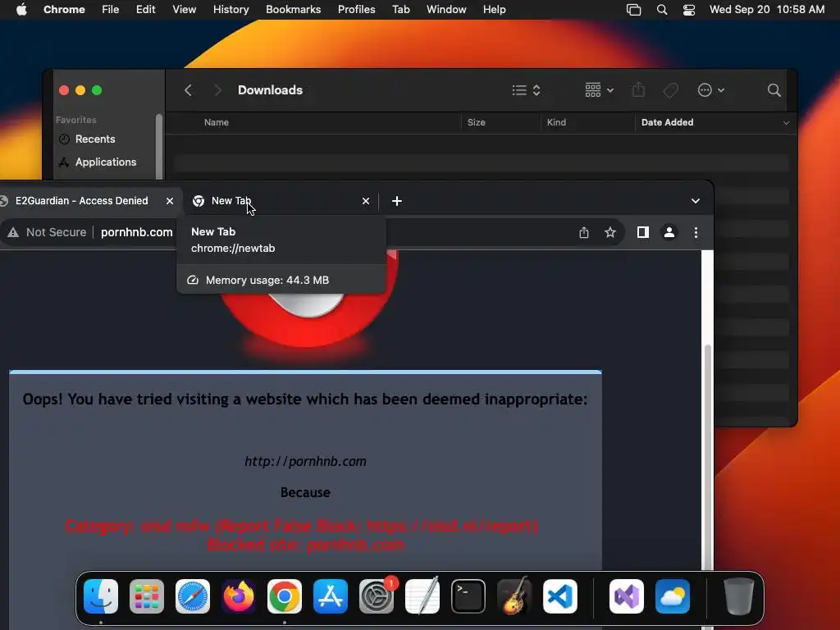Launch Terminal from the Dock
840x630 pixels.
(x=468, y=596)
